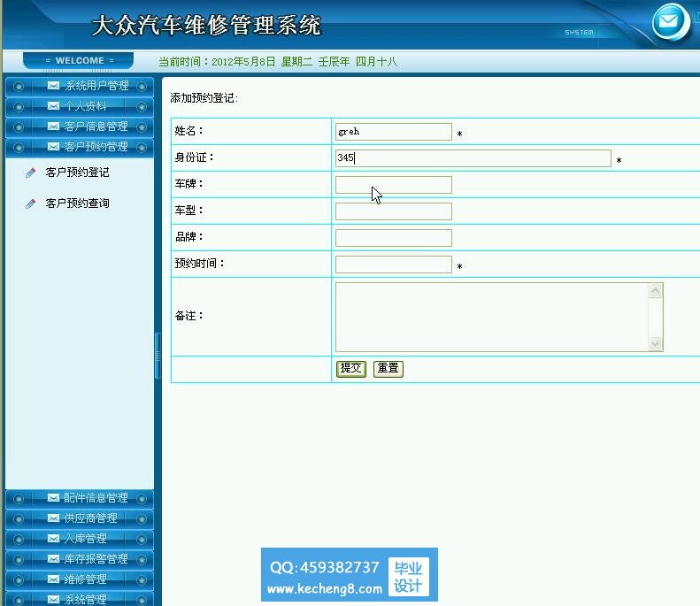Viewport: 700px width, 606px height.
Task: Focus the 车牌 input field
Action: 393,185
